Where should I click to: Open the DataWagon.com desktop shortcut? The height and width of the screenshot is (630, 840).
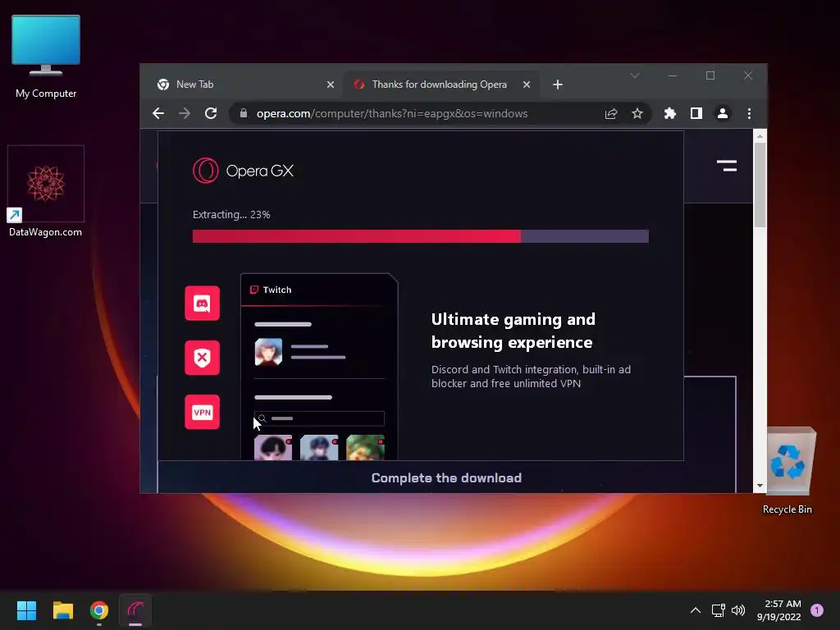(46, 192)
